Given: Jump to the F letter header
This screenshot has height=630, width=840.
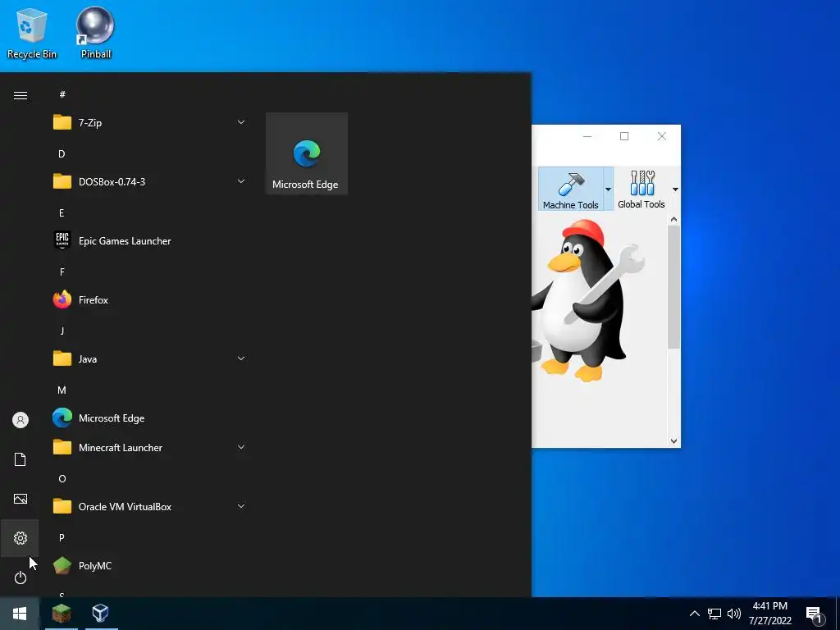Looking at the screenshot, I should 62,272.
